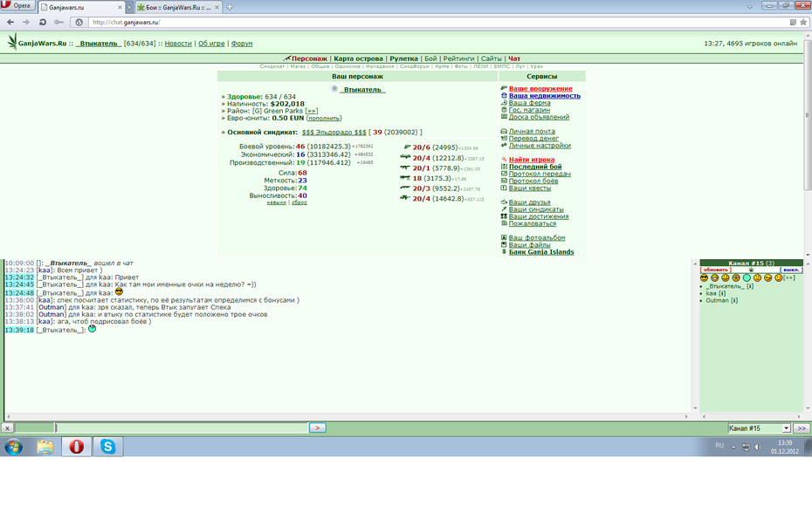Click the info [i] next to _Втыкатель_

(750, 286)
